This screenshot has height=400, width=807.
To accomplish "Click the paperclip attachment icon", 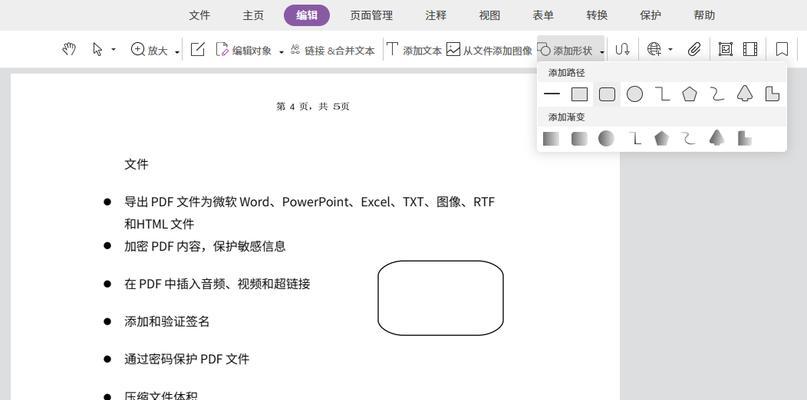I will tap(694, 49).
